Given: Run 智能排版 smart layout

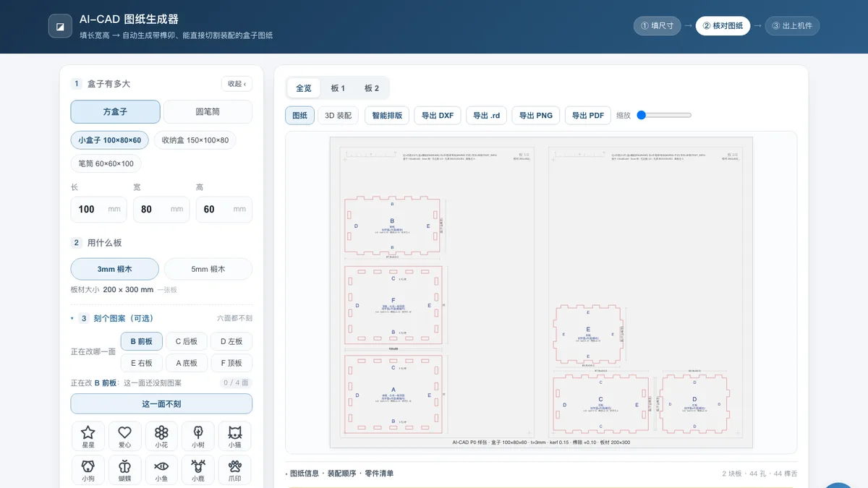Looking at the screenshot, I should pos(387,116).
